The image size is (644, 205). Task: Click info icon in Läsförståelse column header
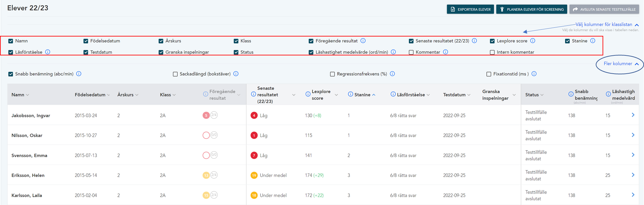pos(393,94)
